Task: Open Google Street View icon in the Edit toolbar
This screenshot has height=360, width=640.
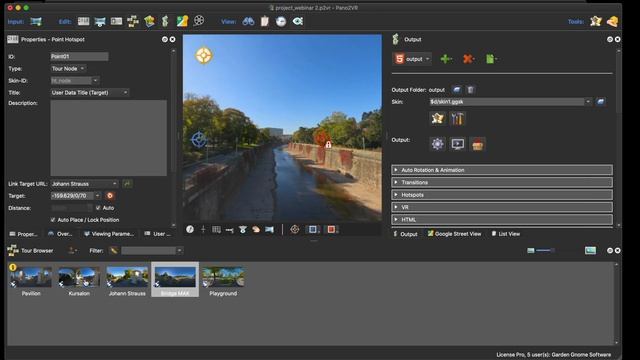Action: pyautogui.click(x=182, y=21)
